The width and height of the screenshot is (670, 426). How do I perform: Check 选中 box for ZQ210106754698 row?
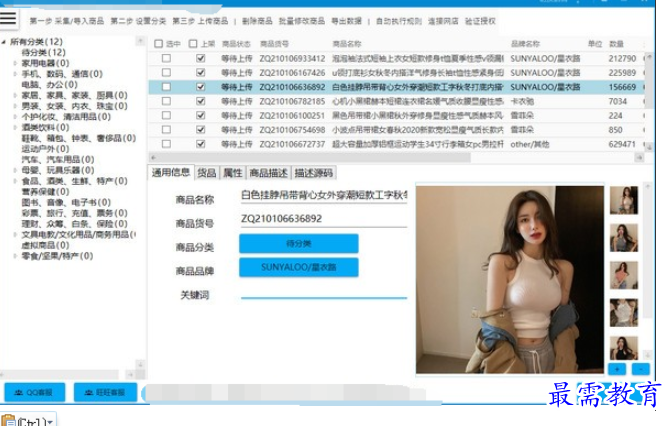click(x=166, y=129)
